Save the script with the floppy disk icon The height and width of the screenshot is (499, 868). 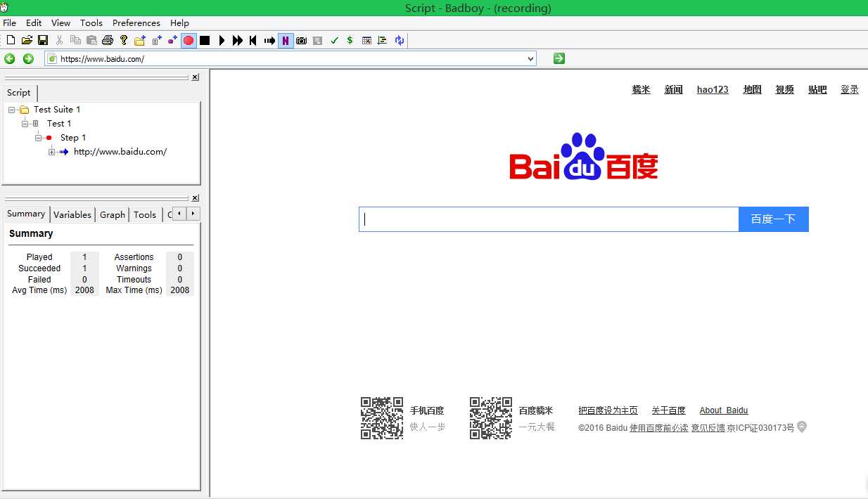click(x=43, y=41)
